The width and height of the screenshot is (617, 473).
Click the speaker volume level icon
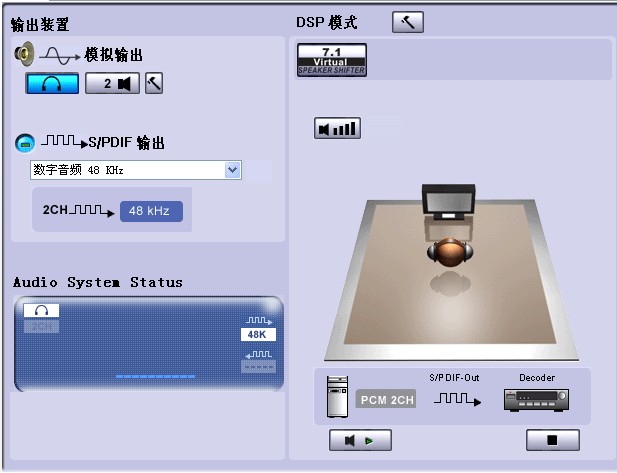tap(337, 128)
